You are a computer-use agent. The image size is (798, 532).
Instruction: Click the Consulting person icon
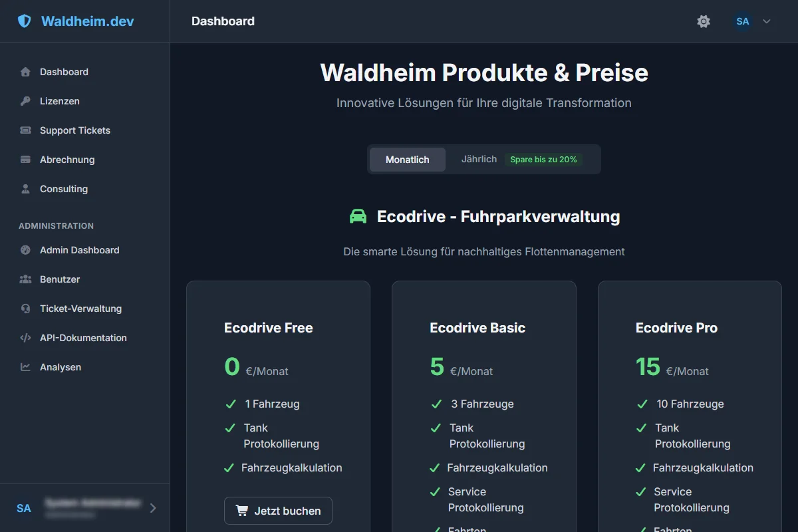click(x=25, y=189)
